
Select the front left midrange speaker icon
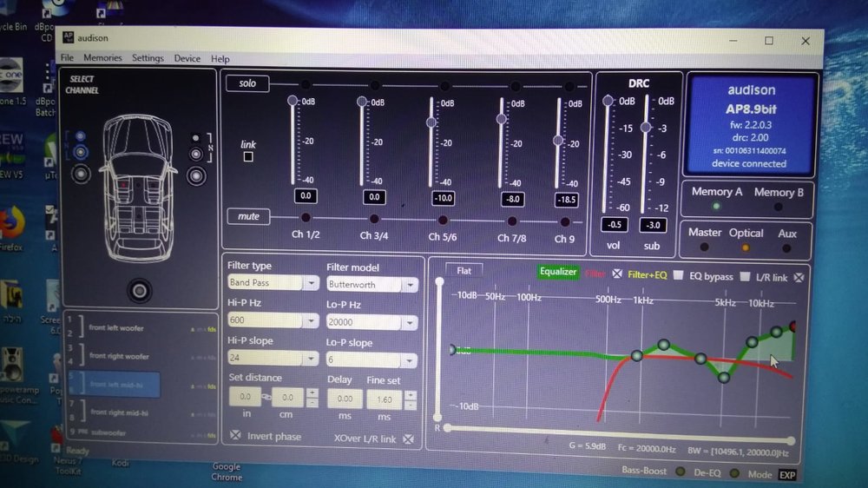tap(81, 152)
